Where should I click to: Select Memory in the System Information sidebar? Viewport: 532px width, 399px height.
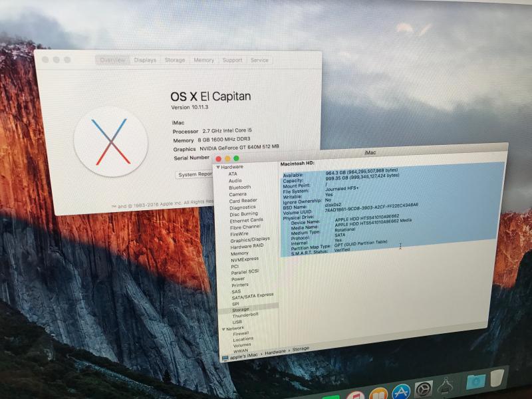[x=239, y=253]
